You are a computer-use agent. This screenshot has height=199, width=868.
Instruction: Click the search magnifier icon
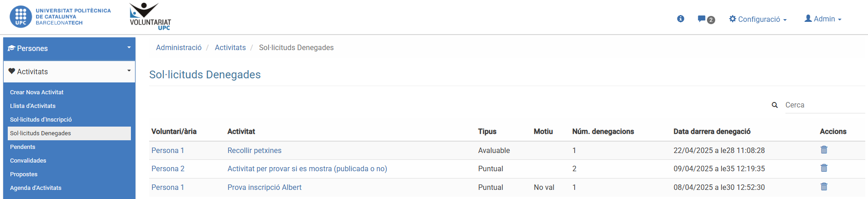774,105
